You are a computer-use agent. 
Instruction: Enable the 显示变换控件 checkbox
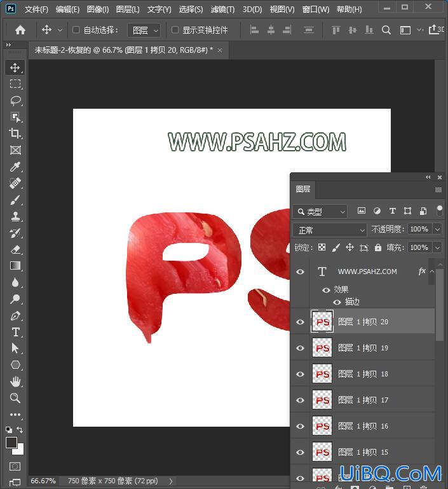coord(175,30)
